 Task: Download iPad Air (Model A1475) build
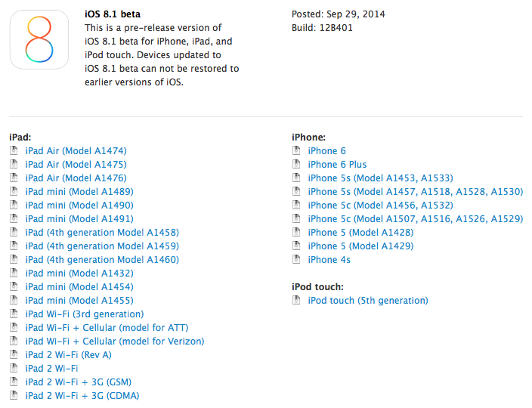pos(76,165)
